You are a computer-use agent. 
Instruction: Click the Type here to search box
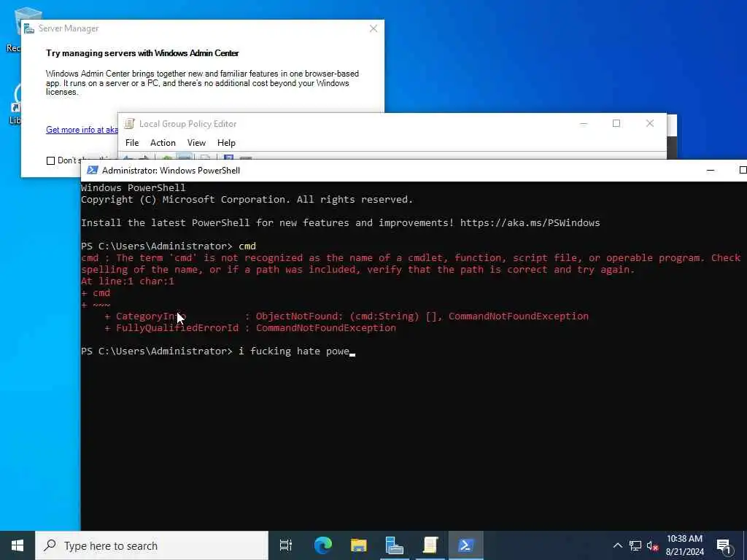click(x=152, y=545)
